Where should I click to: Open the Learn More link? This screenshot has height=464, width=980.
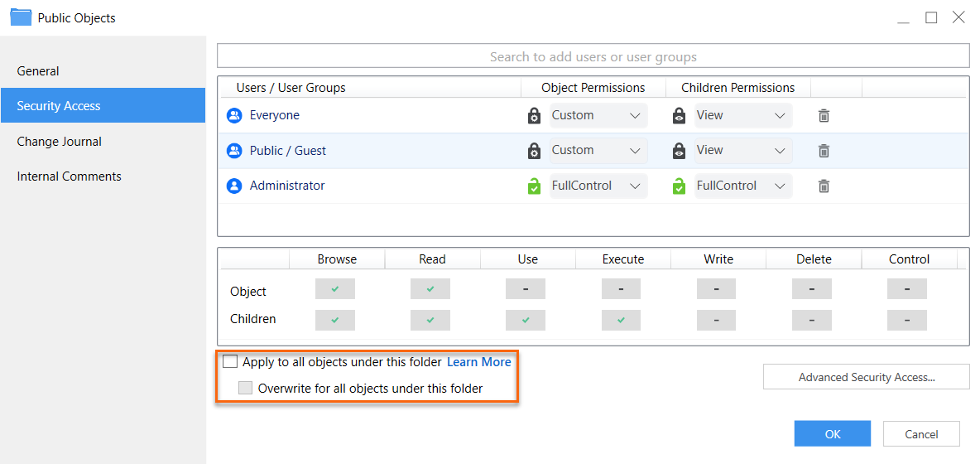coord(479,362)
